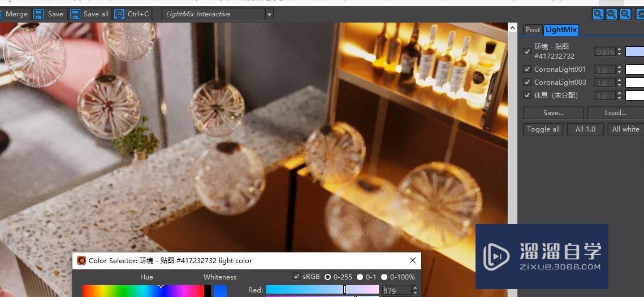Click the CoronaLight001 intensity spinner arrows

click(x=619, y=69)
